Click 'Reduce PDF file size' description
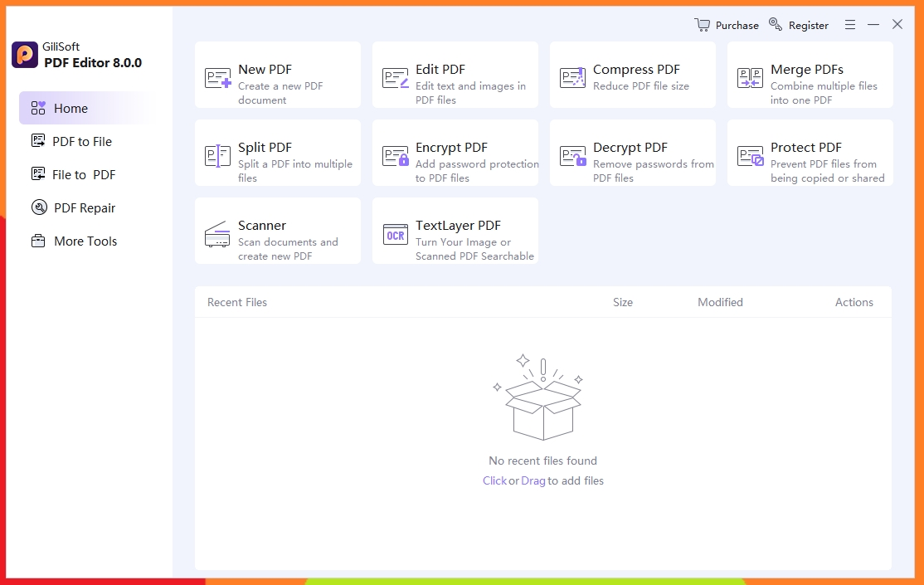924x585 pixels. click(640, 86)
